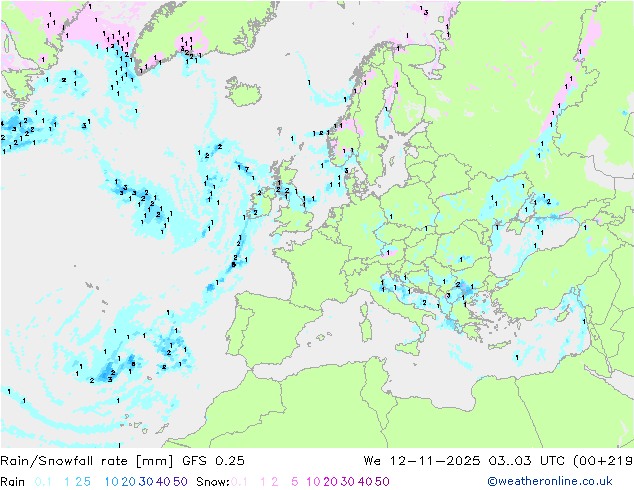The height and width of the screenshot is (490, 634).
Task: Click the '03..03 UTC' time text
Action: point(526,461)
